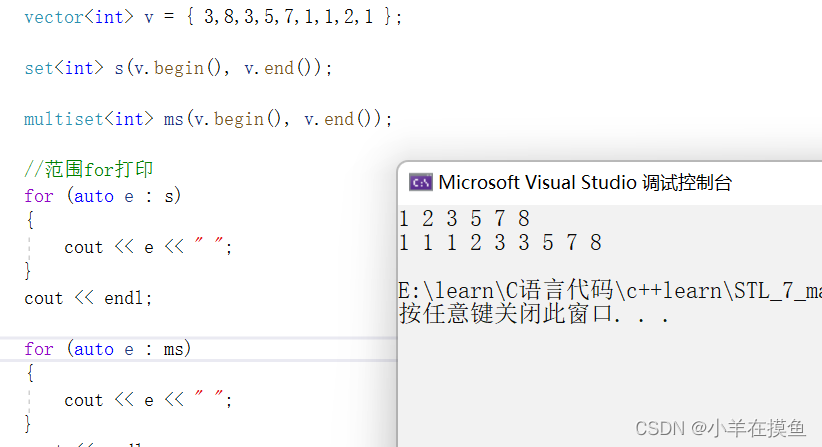822x447 pixels.
Task: Click the set<int> s constructor line
Action: tap(178, 68)
